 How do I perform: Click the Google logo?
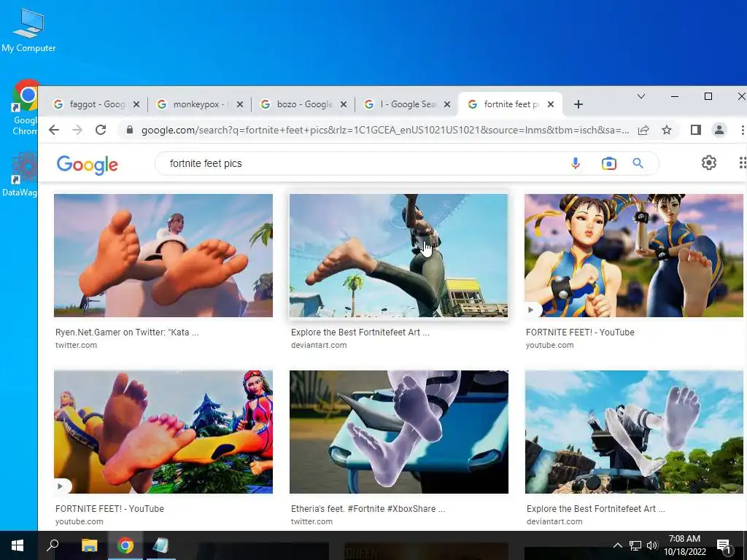click(x=88, y=165)
